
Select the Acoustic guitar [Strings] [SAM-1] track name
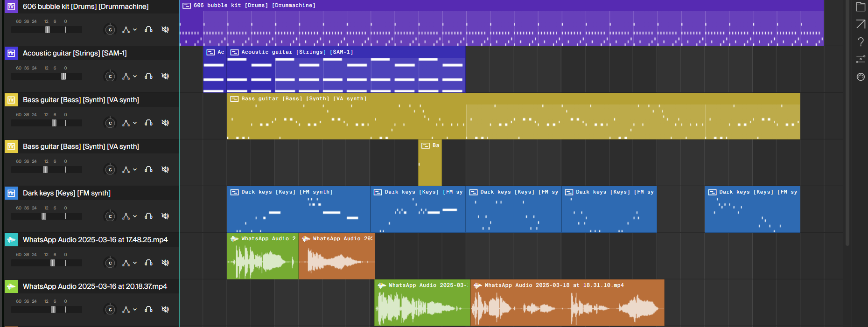click(x=75, y=53)
